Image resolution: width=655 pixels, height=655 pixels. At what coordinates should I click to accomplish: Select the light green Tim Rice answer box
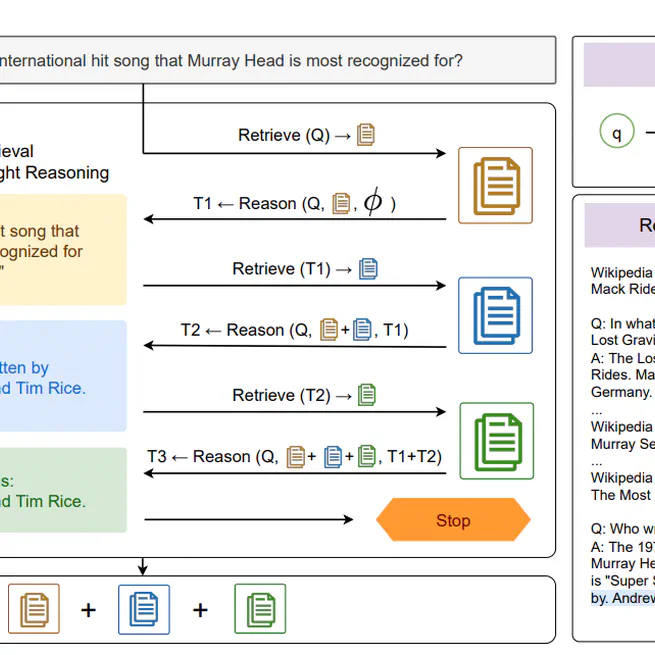click(62, 490)
